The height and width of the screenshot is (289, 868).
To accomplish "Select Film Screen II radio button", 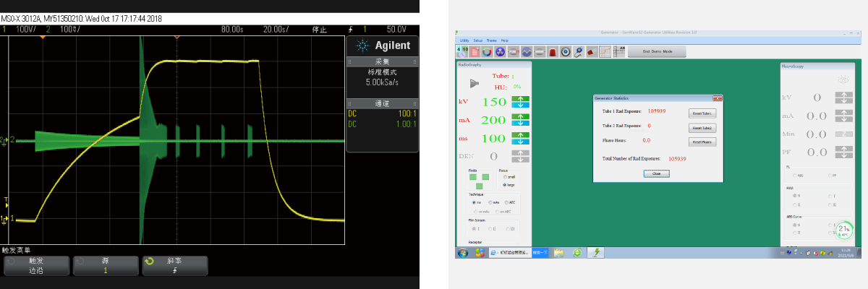I will (490, 229).
